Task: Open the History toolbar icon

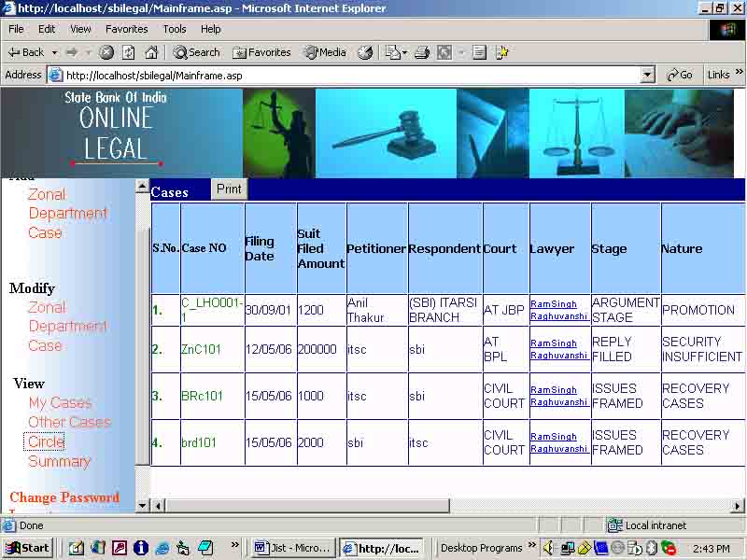Action: (x=365, y=52)
